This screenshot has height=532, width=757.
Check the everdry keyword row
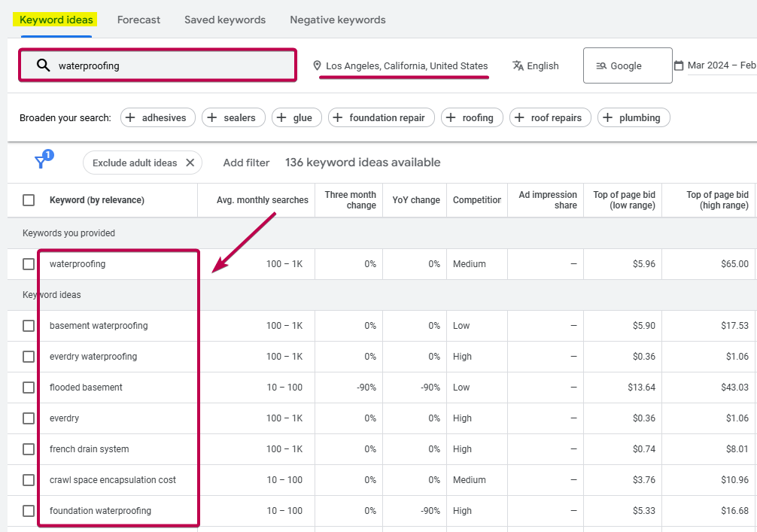[x=29, y=418]
